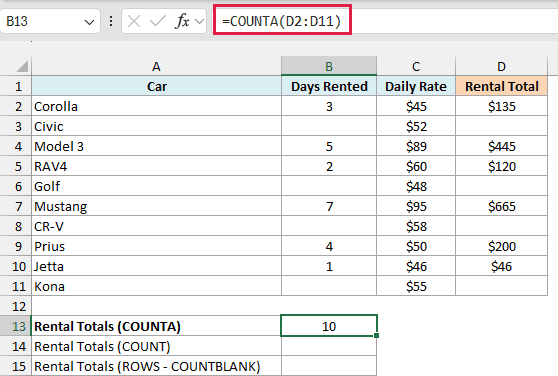
Task: Click the $89 daily rate cell
Action: 416,146
